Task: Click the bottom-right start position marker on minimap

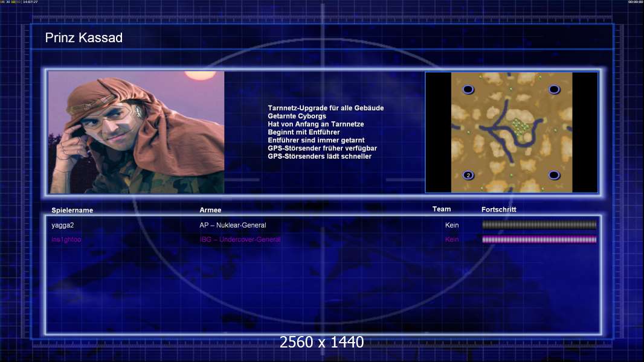Action: [x=554, y=176]
